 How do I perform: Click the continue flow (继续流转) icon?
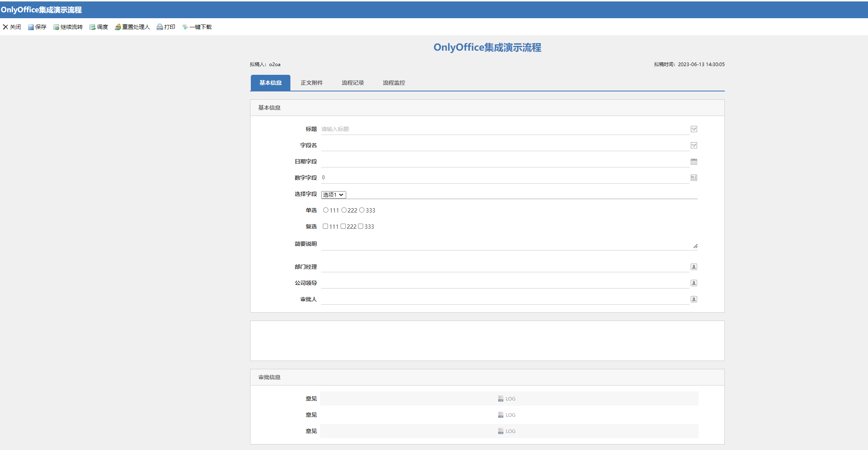pyautogui.click(x=56, y=27)
